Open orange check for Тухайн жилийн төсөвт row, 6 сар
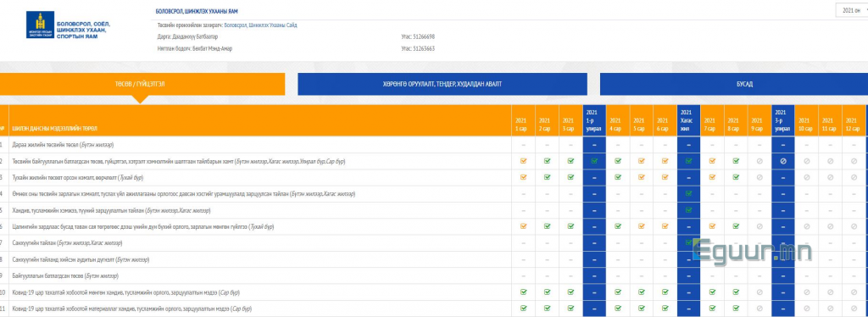Viewport: 868px width, 317px height. [665, 178]
